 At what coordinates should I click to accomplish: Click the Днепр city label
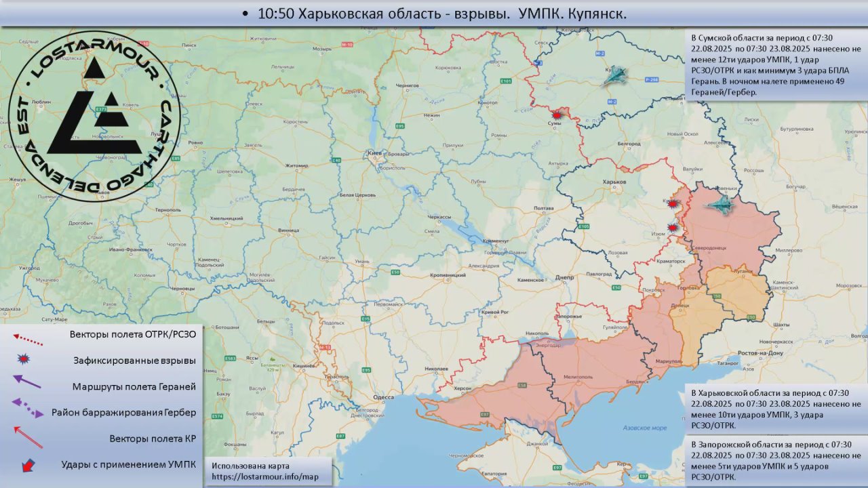pos(565,277)
